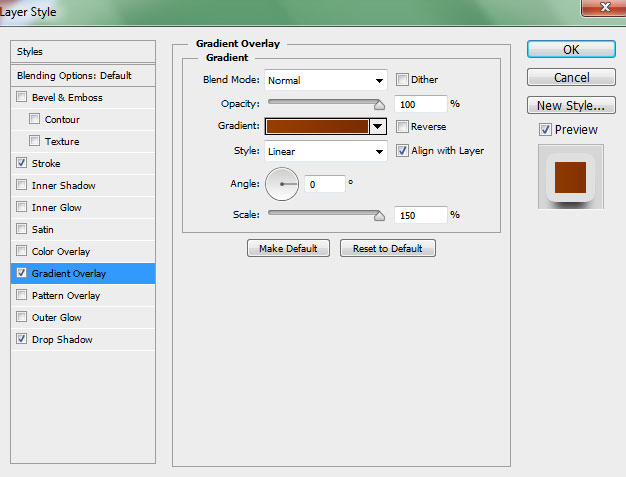Select the Styles panel entry
The height and width of the screenshot is (477, 626).
pyautogui.click(x=83, y=51)
